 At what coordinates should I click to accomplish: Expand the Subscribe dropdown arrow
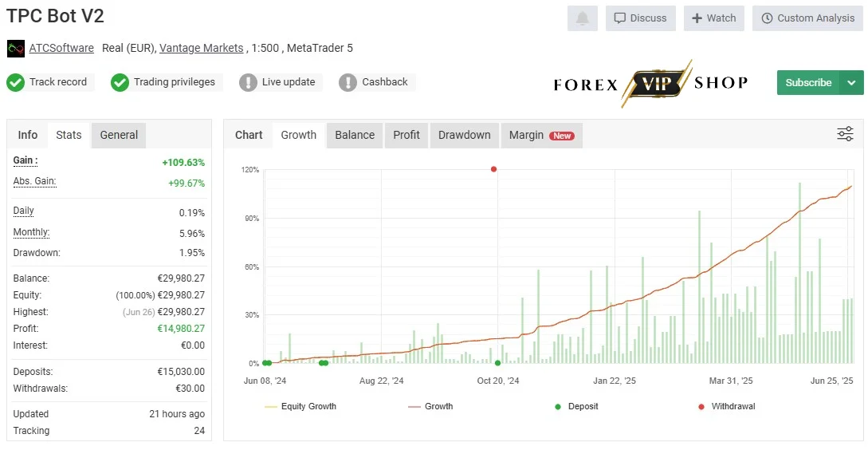852,82
